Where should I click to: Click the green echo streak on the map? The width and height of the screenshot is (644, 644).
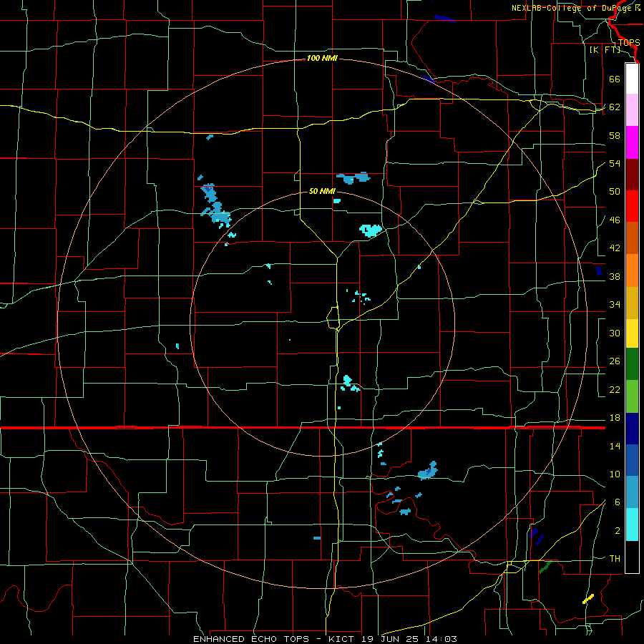pyautogui.click(x=545, y=567)
